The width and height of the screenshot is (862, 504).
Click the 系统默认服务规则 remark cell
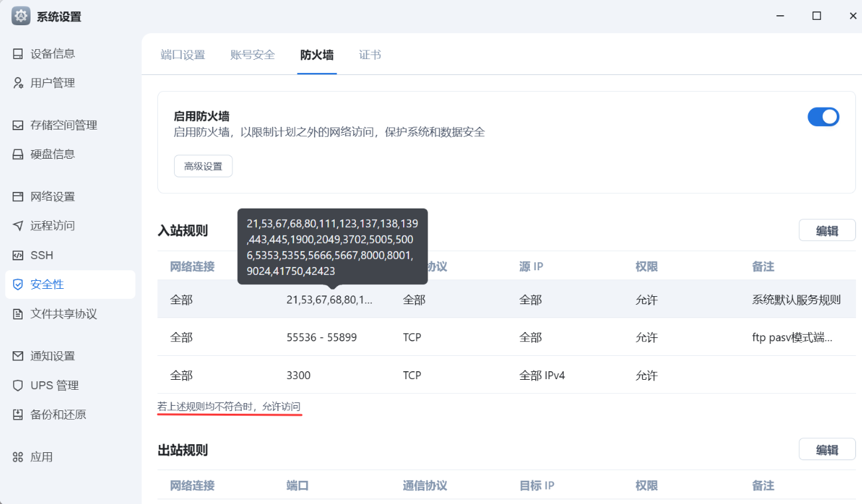pos(796,300)
